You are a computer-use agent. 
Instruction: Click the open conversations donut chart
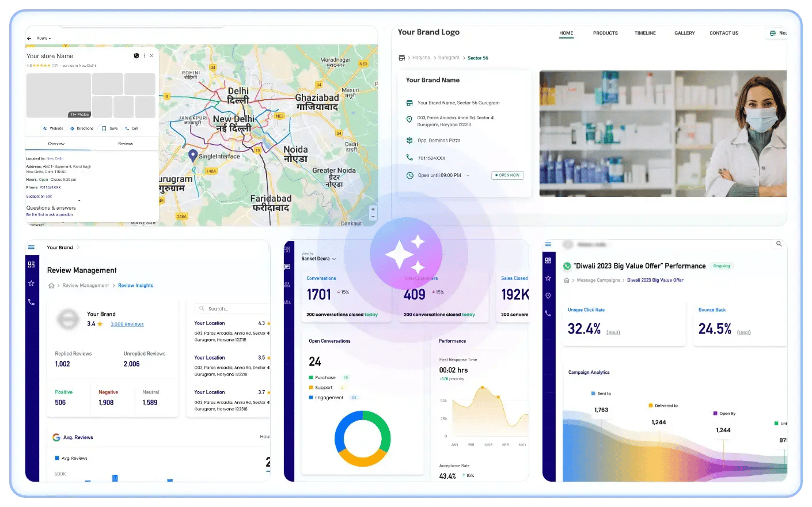(362, 438)
